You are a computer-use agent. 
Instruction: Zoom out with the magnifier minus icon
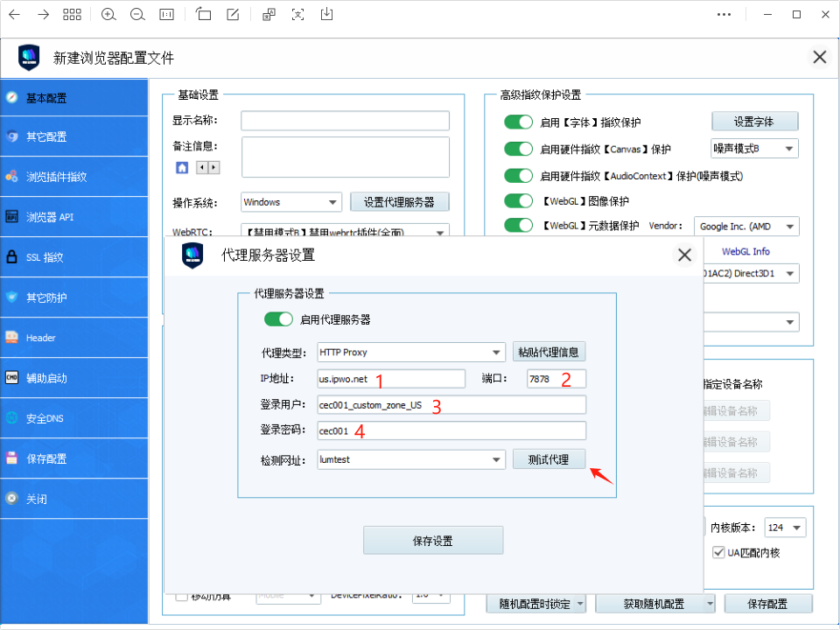[x=137, y=15]
